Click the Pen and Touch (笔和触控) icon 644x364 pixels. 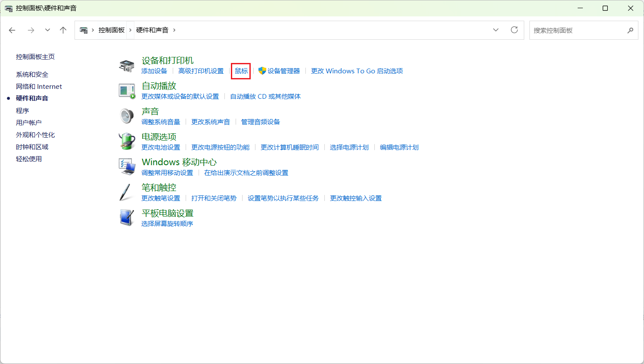pos(125,192)
